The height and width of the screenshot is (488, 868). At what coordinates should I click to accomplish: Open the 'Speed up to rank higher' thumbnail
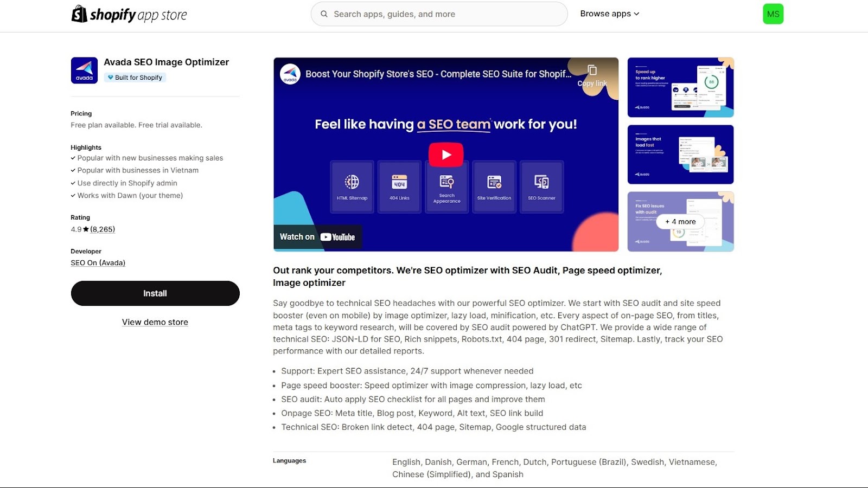680,87
